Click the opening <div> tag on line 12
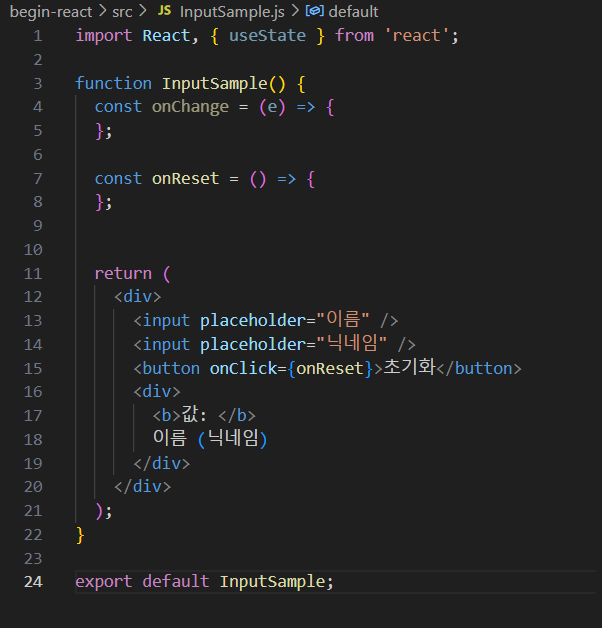This screenshot has height=628, width=602. pyautogui.click(x=137, y=297)
